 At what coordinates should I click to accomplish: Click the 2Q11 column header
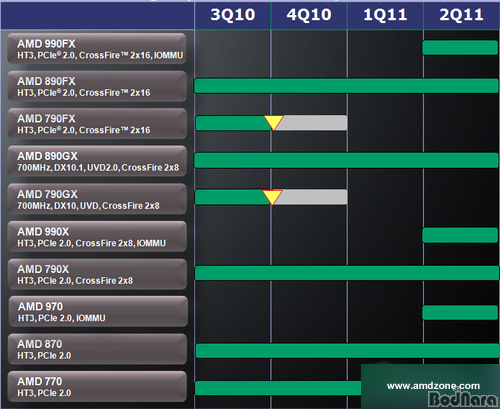click(x=461, y=15)
